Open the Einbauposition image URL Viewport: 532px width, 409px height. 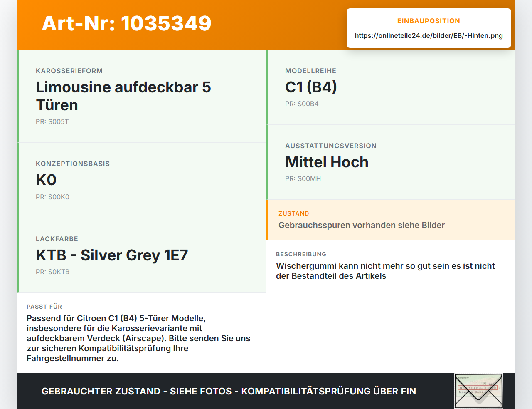click(x=429, y=35)
